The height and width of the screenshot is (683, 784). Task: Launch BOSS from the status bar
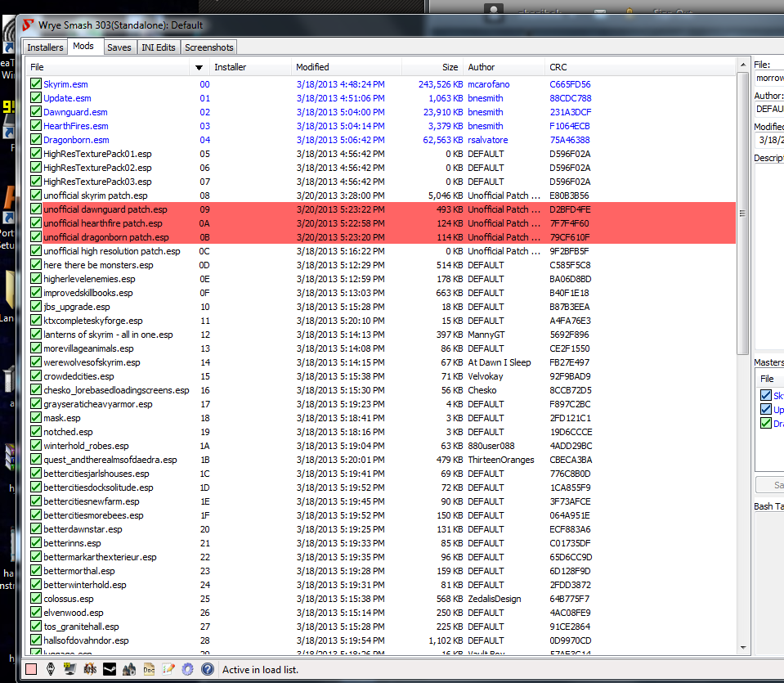[90, 669]
